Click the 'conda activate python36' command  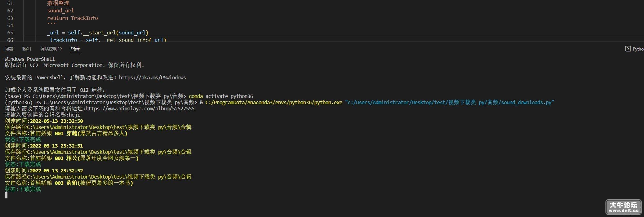[x=221, y=96]
